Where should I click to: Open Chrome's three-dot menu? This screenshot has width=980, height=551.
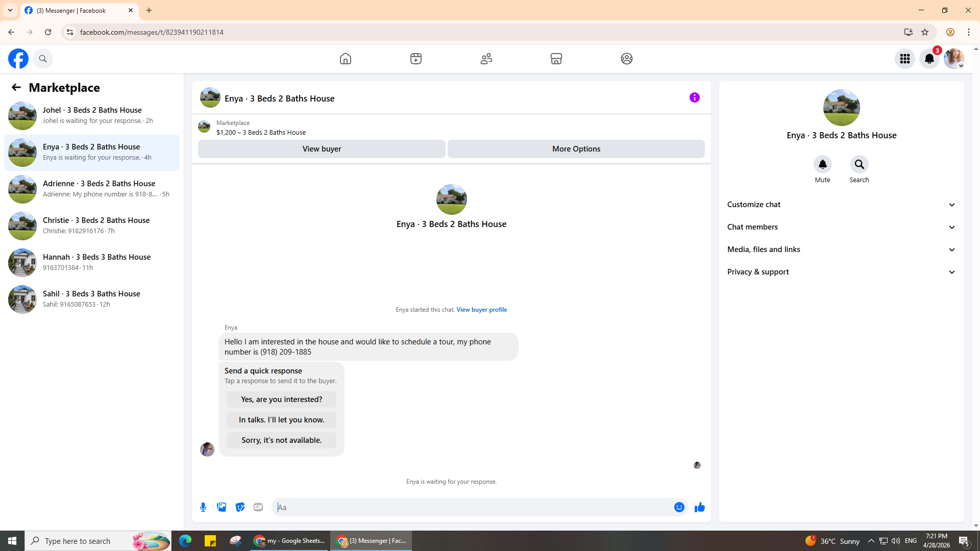[x=969, y=32]
